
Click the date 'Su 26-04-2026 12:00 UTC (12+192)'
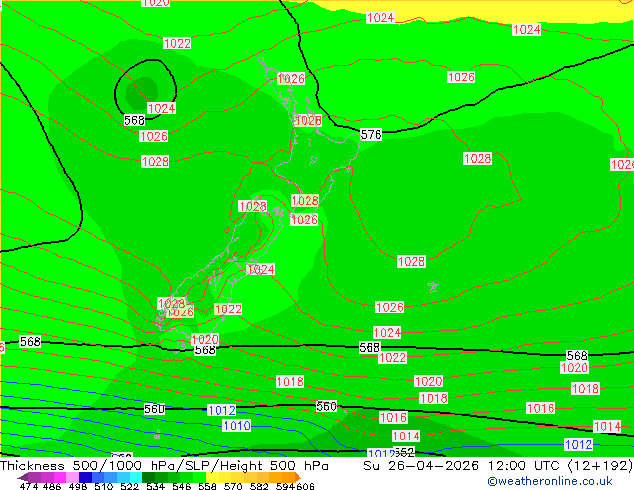tap(498, 466)
